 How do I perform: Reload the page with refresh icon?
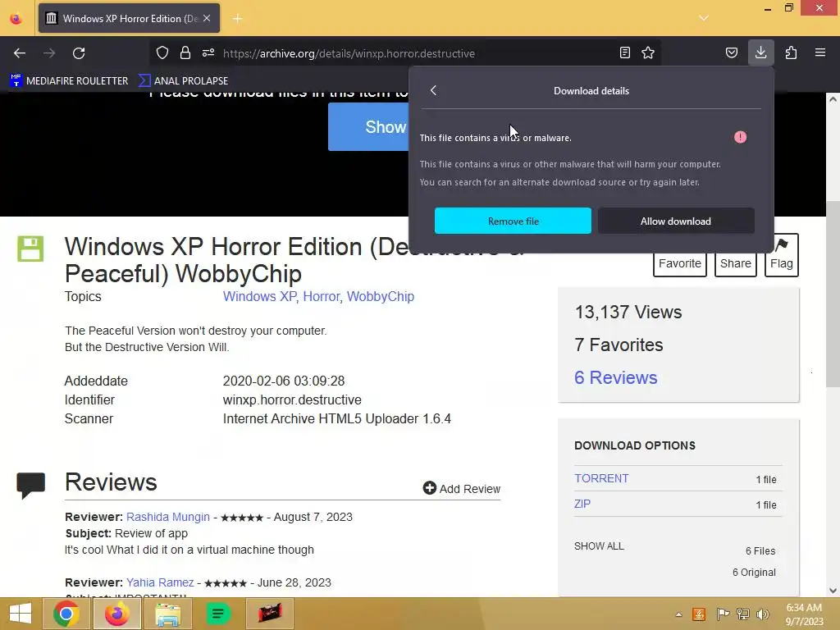(79, 53)
